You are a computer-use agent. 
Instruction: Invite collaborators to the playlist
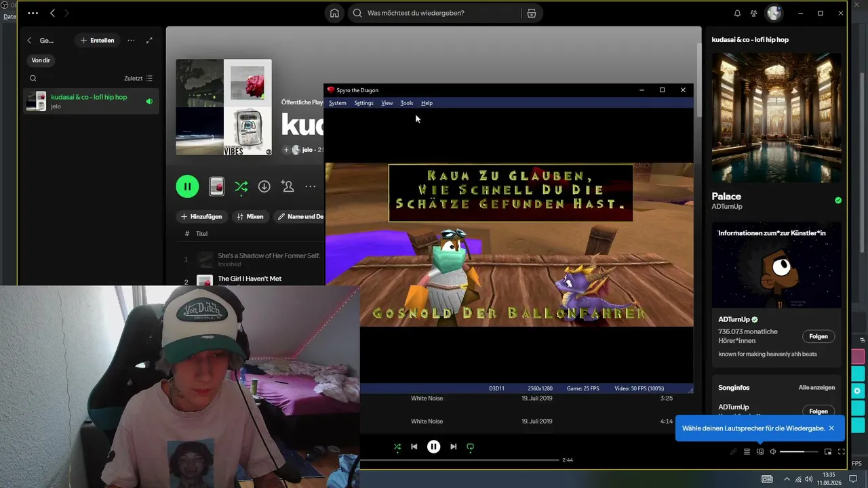288,186
